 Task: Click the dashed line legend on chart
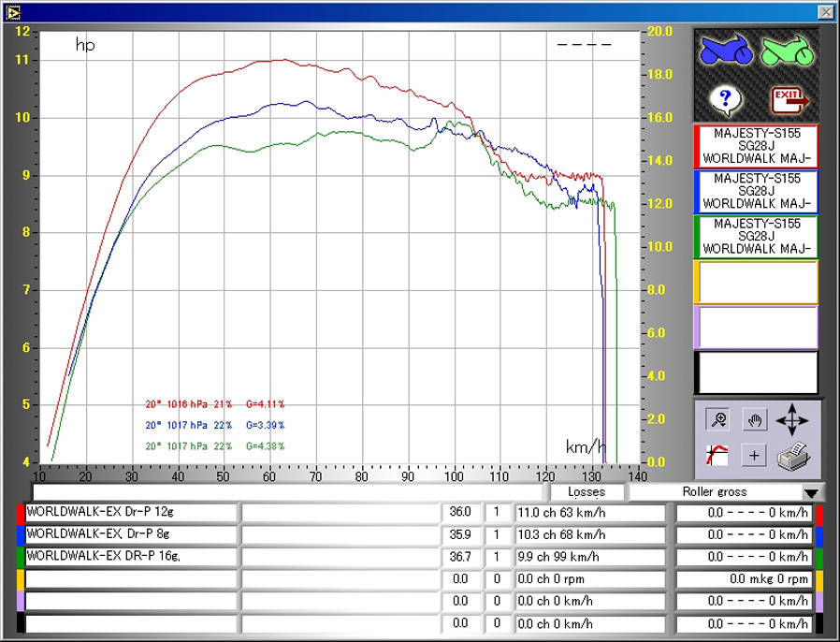click(584, 45)
